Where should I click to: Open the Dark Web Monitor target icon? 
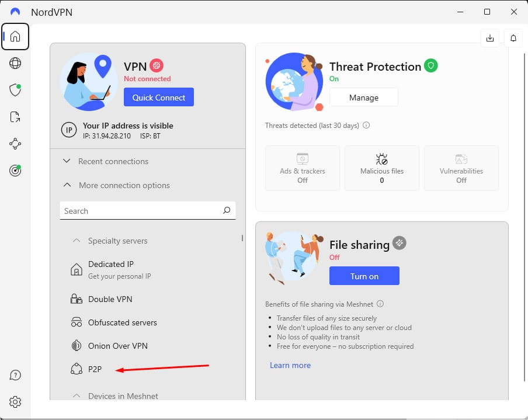point(15,171)
